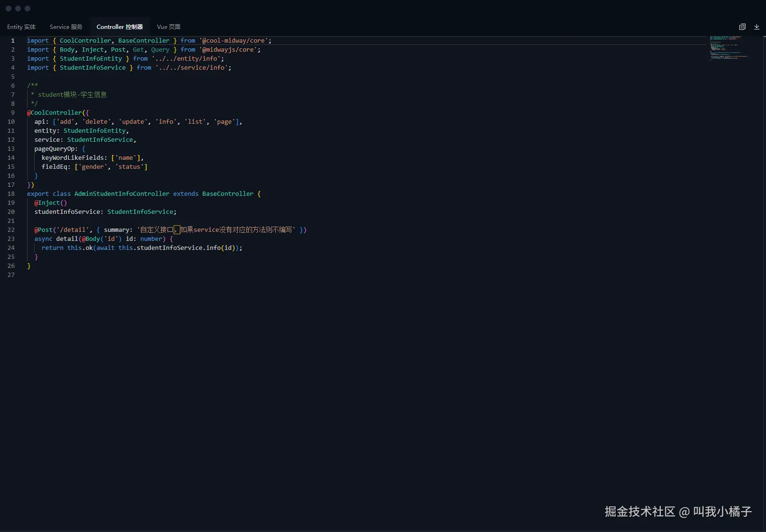Click the export keyword on line 18
Viewport: 766px width, 532px height.
pos(38,194)
